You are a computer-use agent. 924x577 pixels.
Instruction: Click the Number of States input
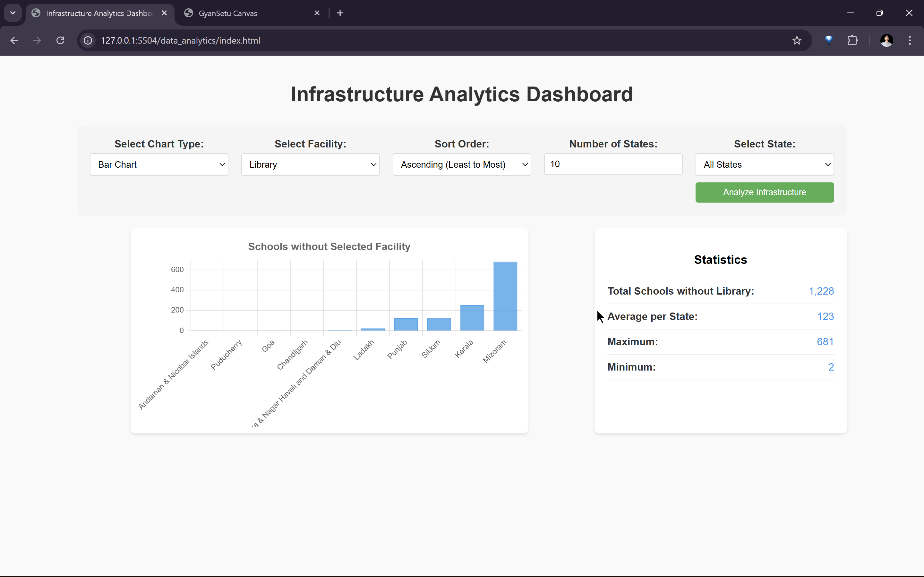click(613, 164)
